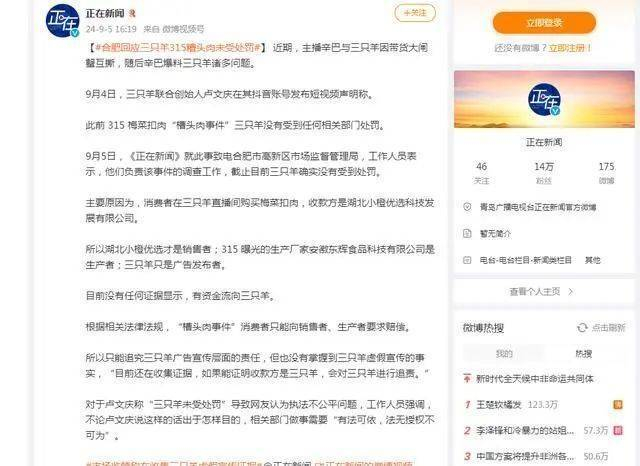Click the refresh icon next to 点击刷新
640x466 pixels.
582,328
